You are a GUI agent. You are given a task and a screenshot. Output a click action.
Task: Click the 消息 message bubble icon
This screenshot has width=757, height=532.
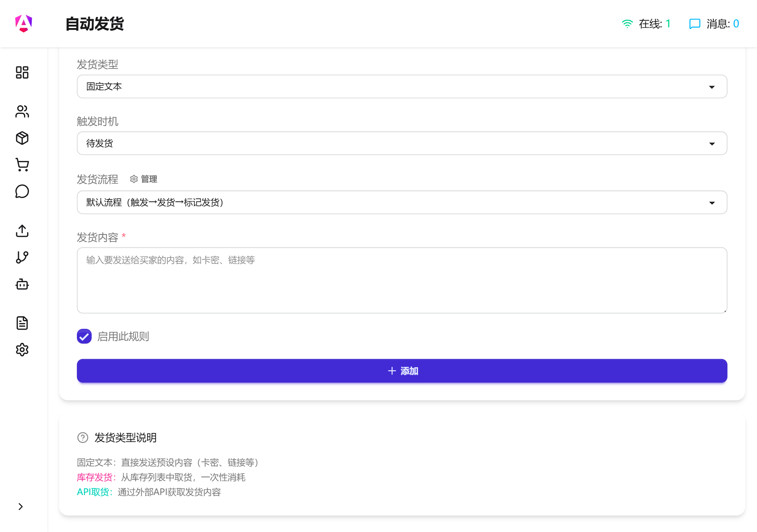point(695,24)
